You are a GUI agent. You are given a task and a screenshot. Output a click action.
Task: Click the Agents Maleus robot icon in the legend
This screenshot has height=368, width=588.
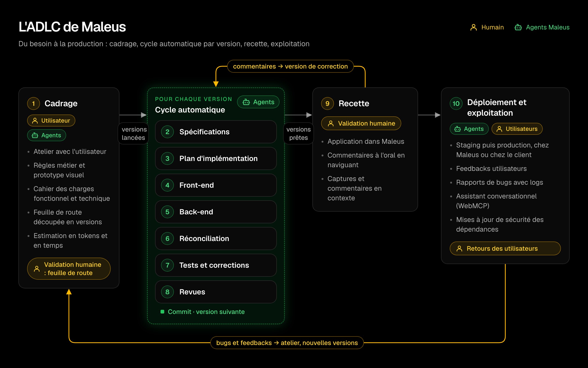518,27
